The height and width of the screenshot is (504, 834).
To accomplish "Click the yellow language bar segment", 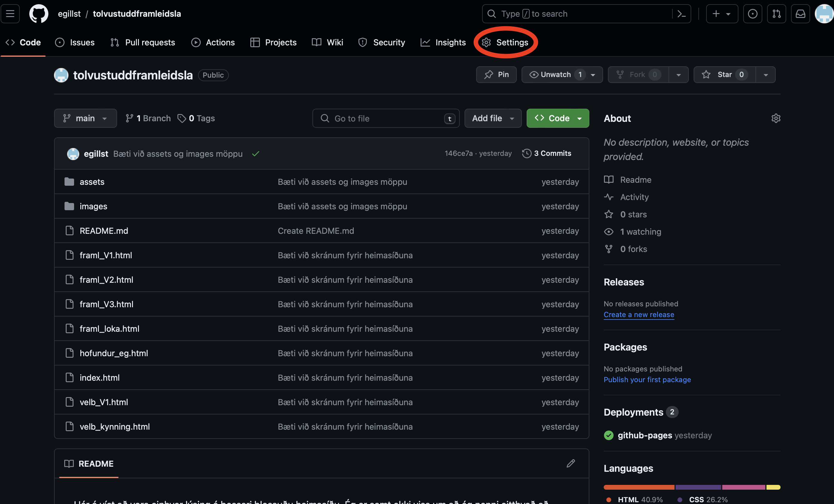I will (x=773, y=487).
